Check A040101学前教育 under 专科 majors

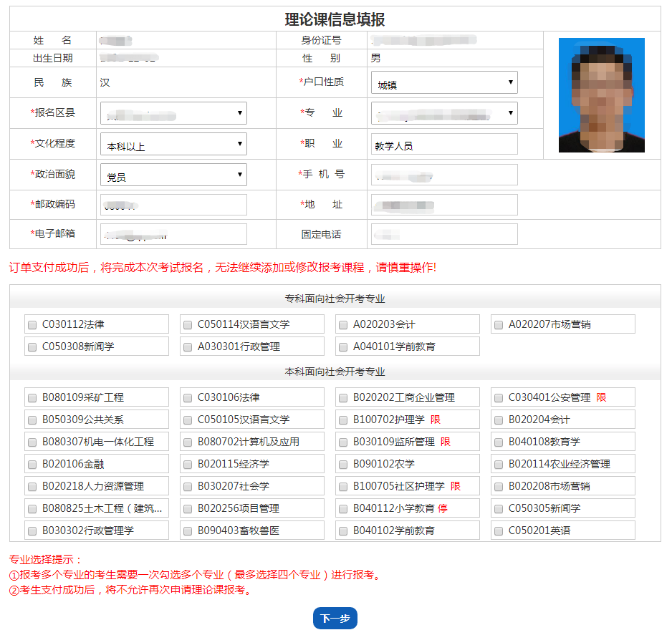tap(342, 346)
